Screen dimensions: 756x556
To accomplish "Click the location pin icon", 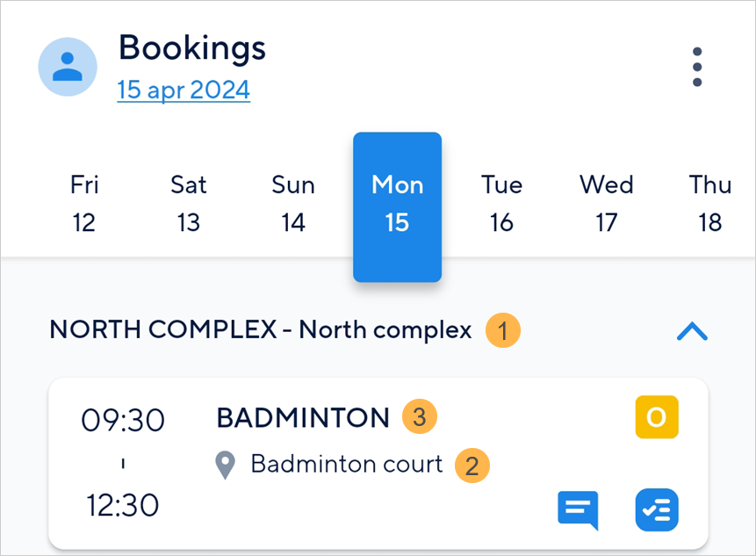I will point(227,465).
